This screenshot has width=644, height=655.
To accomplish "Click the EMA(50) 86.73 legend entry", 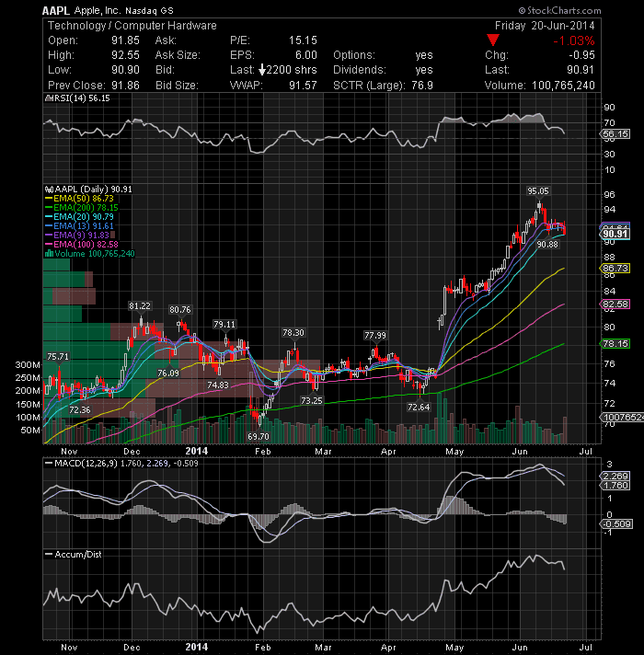I will pos(79,199).
